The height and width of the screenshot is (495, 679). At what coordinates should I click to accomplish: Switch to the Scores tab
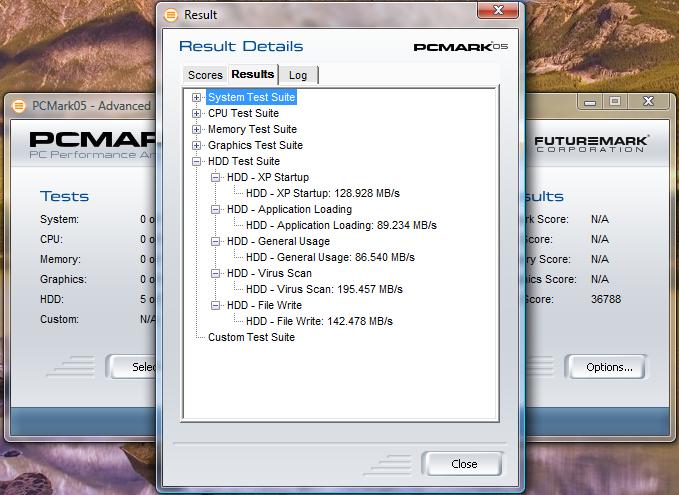(x=205, y=75)
